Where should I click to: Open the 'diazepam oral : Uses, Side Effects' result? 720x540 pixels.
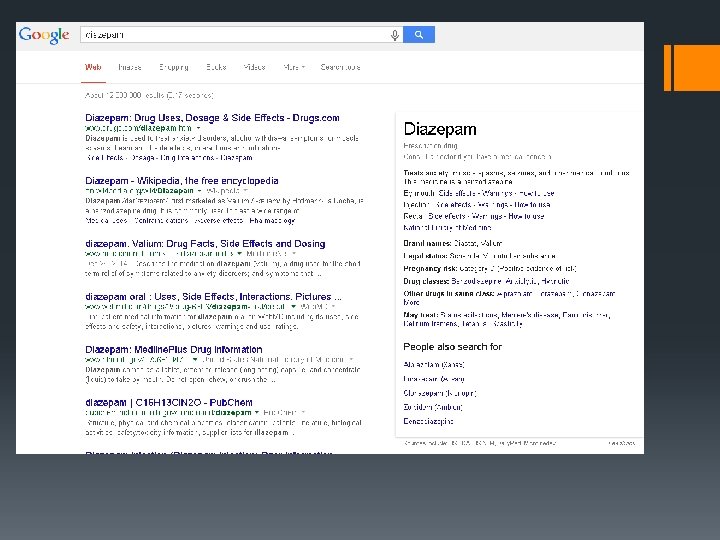[213, 297]
